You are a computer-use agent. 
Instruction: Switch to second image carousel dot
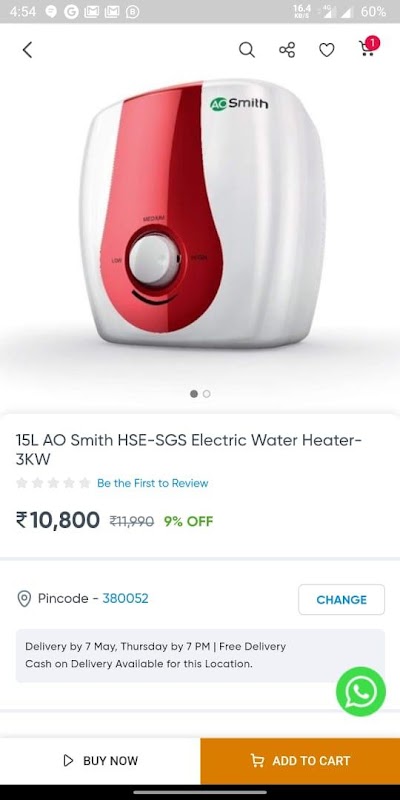click(x=206, y=393)
